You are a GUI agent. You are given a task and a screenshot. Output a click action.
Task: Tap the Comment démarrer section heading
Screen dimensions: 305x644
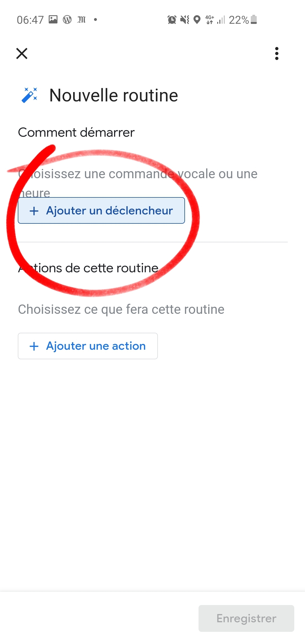pyautogui.click(x=76, y=132)
